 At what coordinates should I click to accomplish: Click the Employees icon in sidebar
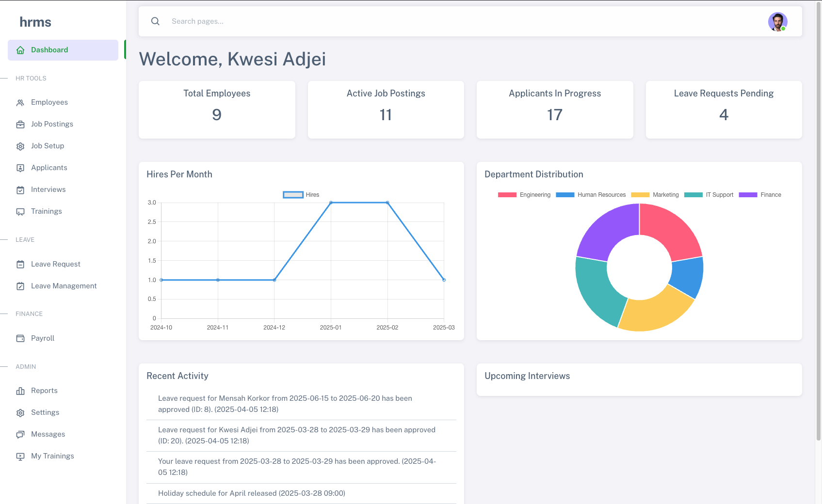pyautogui.click(x=20, y=103)
